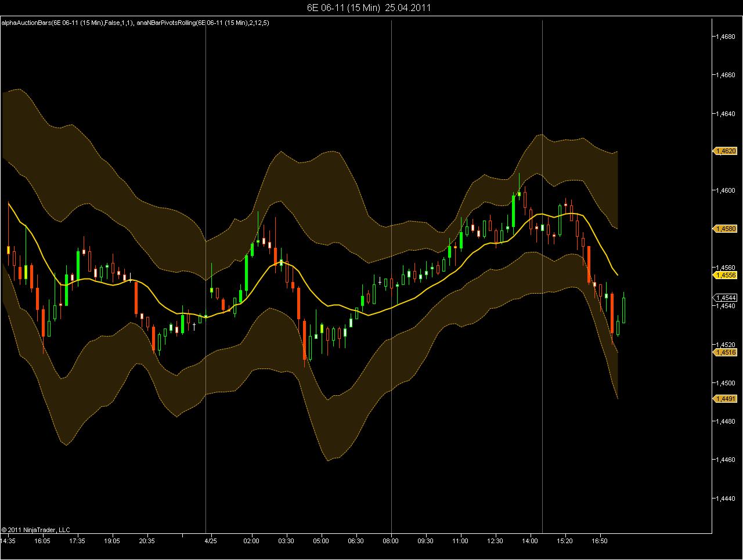Click the last green candlestick on the chart

tap(623, 308)
